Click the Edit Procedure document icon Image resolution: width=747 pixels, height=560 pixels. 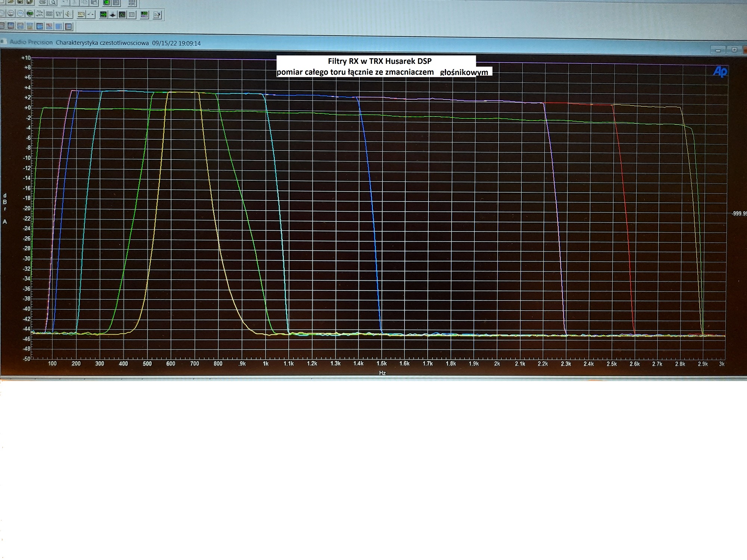click(x=157, y=15)
